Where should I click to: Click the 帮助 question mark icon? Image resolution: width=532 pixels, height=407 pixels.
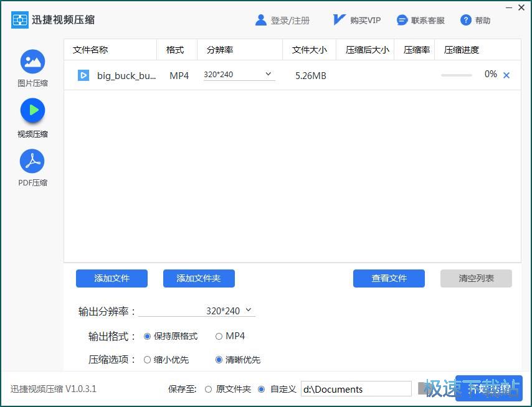click(x=465, y=21)
